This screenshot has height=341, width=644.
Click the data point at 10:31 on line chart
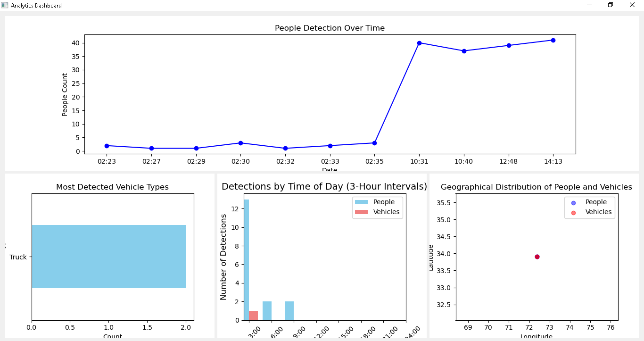(419, 43)
